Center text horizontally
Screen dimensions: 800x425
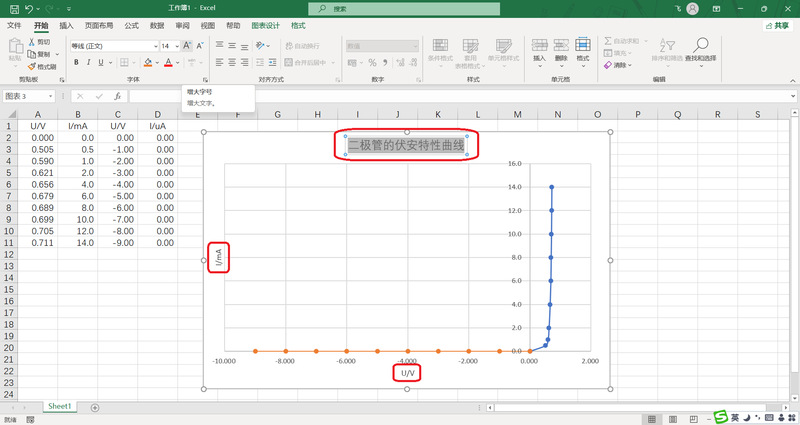coord(232,62)
